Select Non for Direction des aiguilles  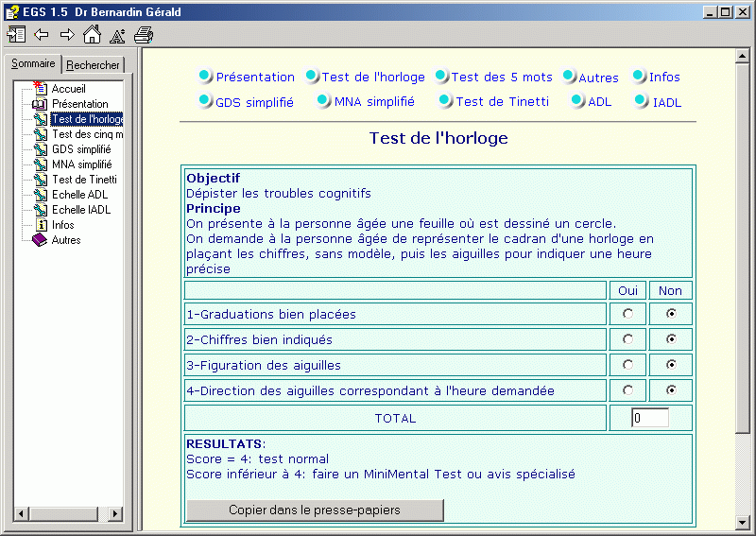point(671,390)
